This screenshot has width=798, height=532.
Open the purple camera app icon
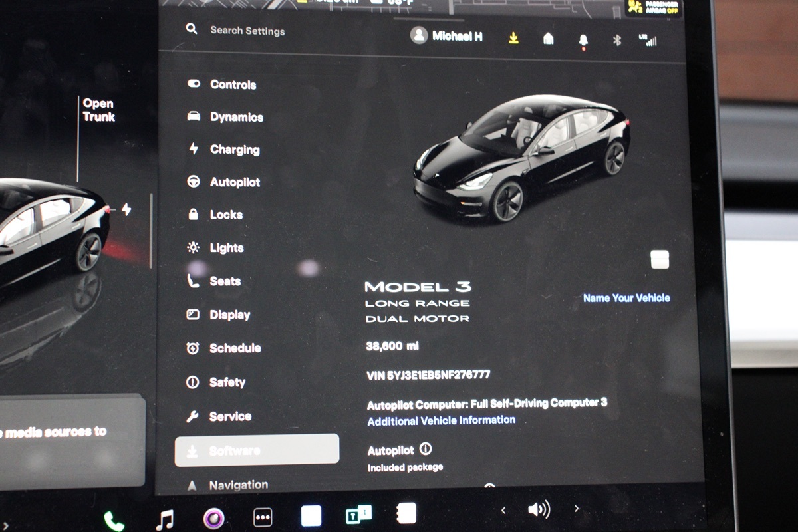pos(213,518)
